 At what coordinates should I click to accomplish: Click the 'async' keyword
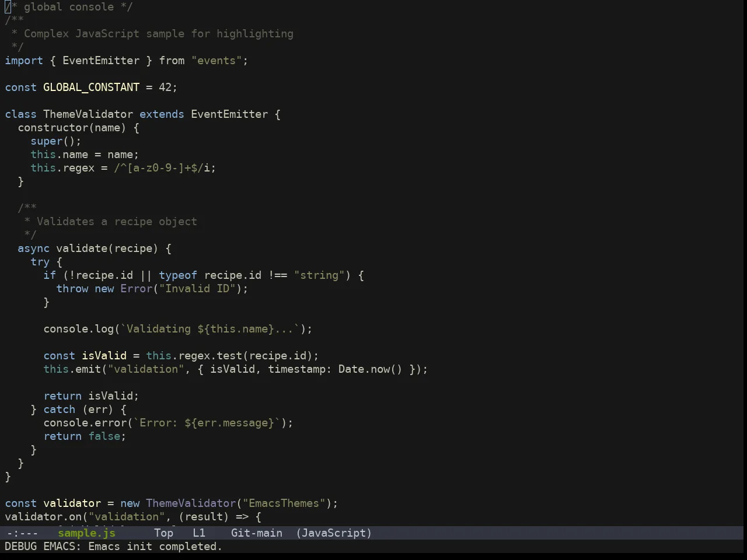pos(34,249)
